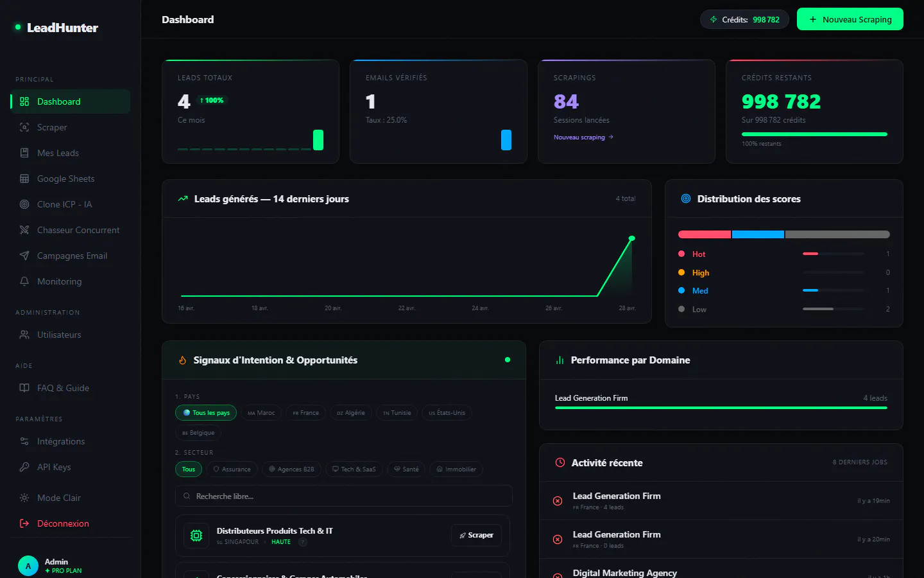Click the Signaux d'Intention flame icon

[x=182, y=360]
